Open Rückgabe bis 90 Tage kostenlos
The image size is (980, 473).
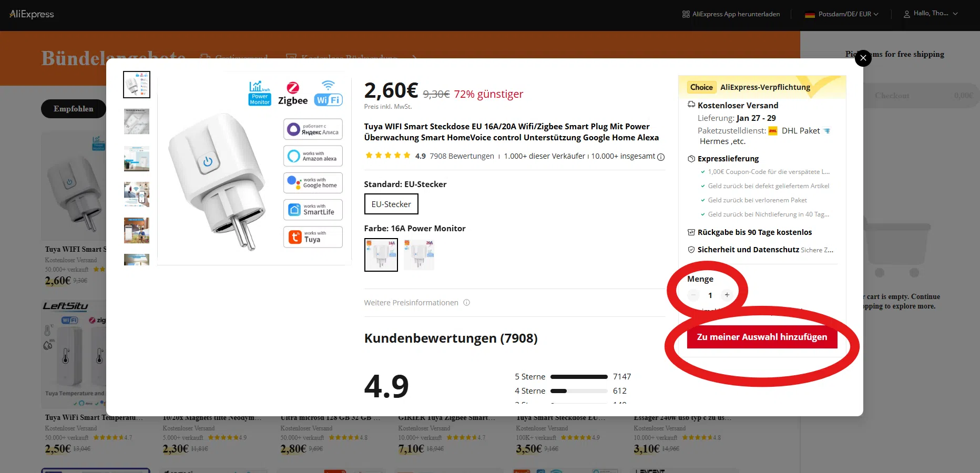[x=754, y=232]
